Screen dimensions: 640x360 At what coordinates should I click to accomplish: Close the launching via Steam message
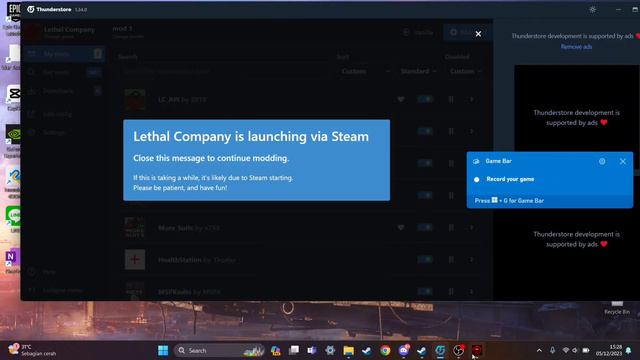(x=478, y=34)
